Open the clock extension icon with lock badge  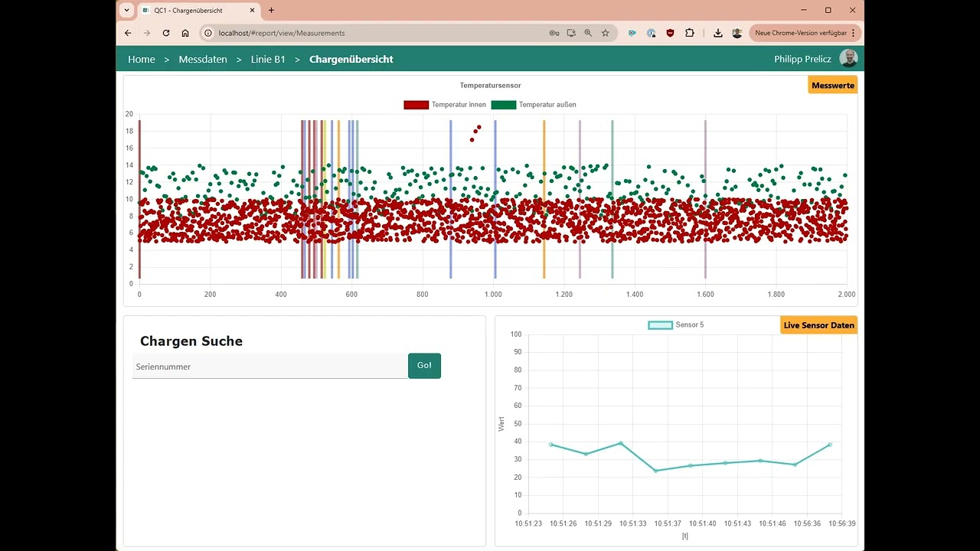pos(652,33)
